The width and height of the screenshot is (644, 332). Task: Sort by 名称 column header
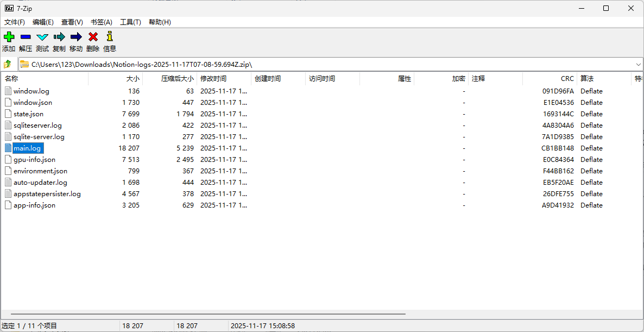[x=45, y=78]
